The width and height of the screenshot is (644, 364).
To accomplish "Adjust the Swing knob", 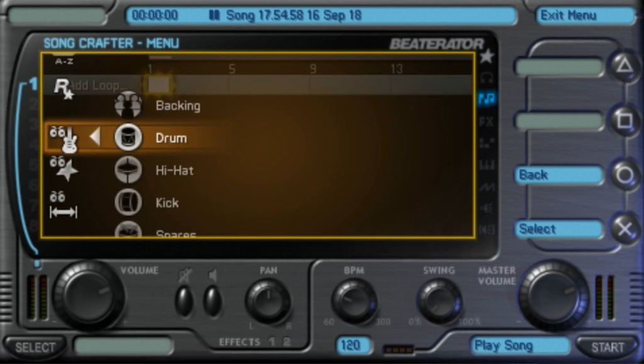I will coord(438,302).
